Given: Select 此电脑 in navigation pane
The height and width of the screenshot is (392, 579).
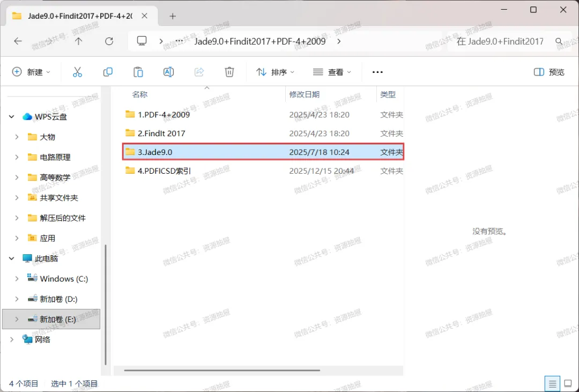Looking at the screenshot, I should 40,258.
